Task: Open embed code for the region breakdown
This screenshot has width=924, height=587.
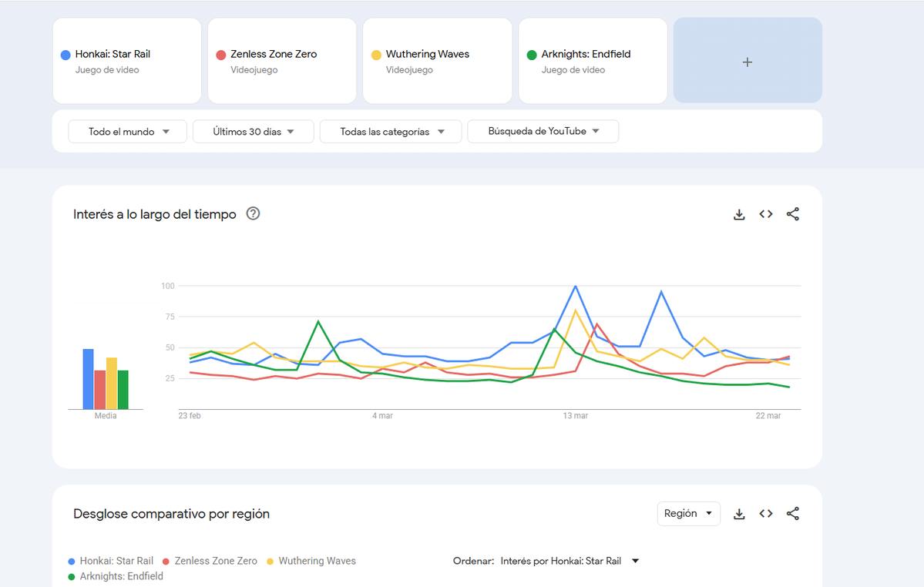Action: coord(765,513)
